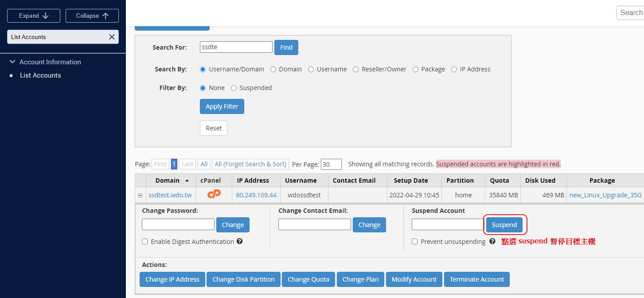Open List Accounts in the sidebar
This screenshot has height=298, width=644.
[40, 75]
